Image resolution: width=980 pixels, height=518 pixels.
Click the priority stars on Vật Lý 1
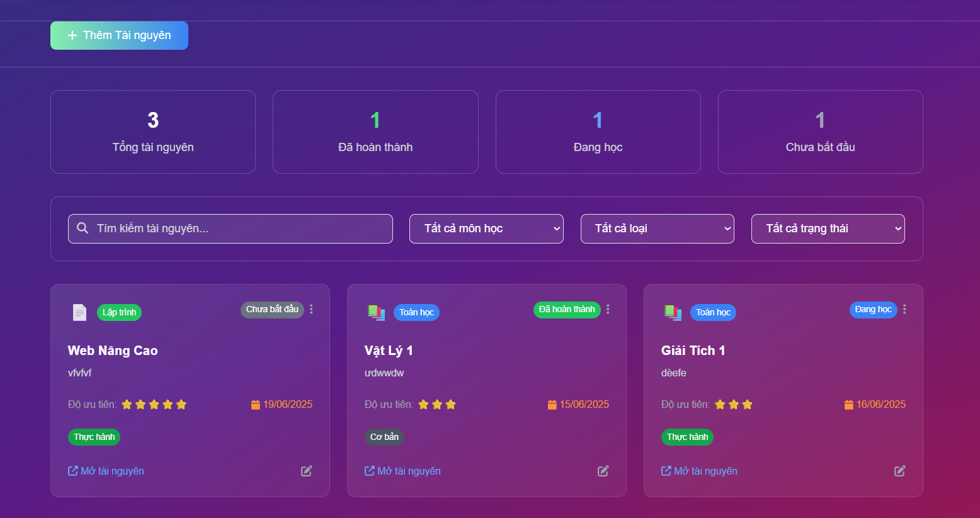[437, 405]
